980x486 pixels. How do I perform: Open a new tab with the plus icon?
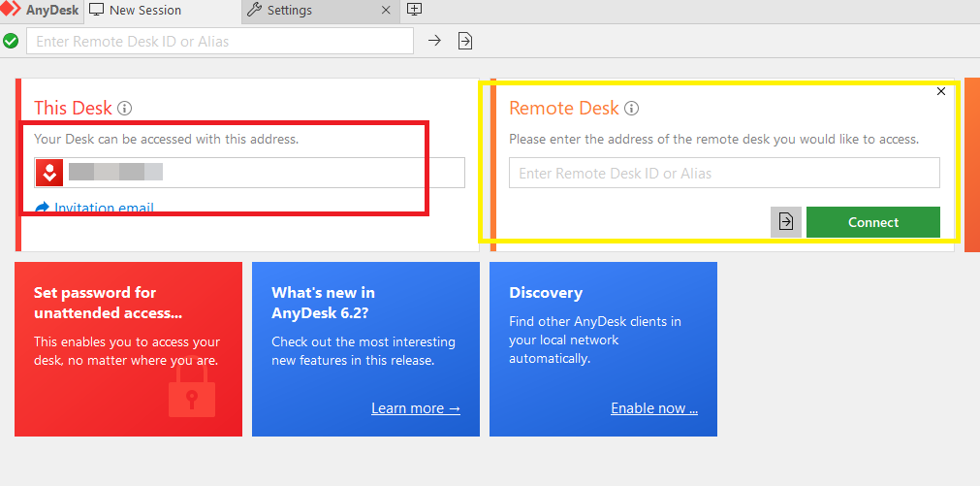(x=414, y=10)
